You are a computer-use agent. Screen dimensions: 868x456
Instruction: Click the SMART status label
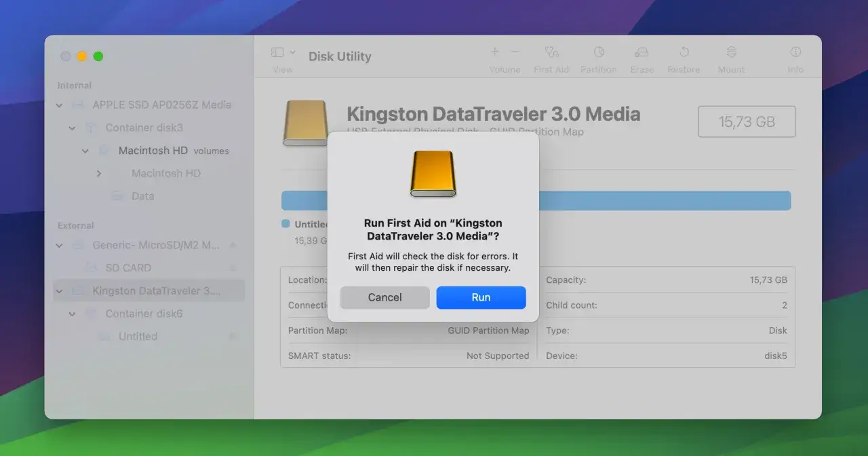(319, 356)
